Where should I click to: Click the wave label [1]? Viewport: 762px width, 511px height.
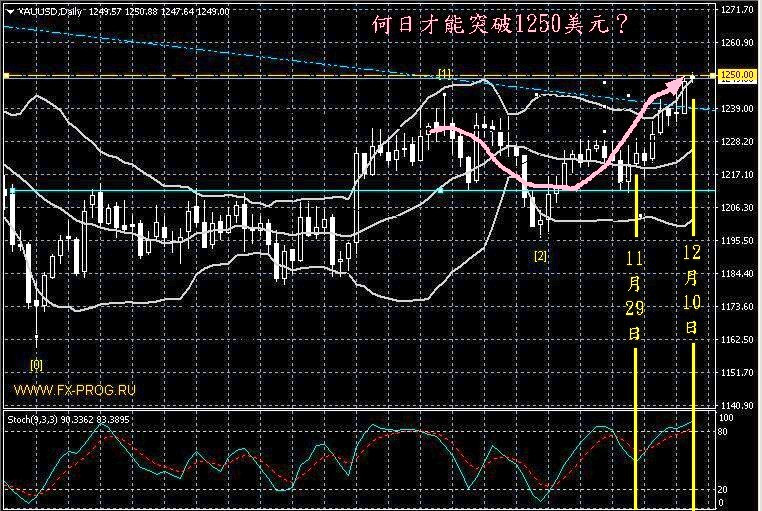tap(444, 73)
